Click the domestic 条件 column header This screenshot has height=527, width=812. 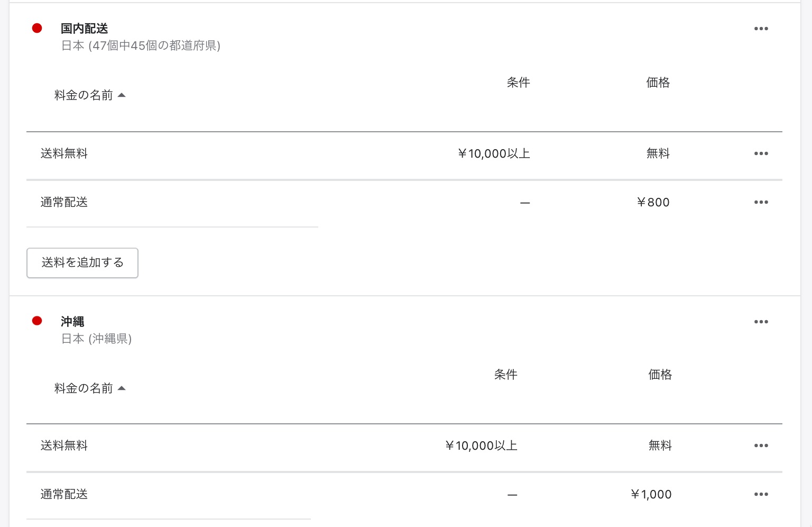(x=518, y=83)
